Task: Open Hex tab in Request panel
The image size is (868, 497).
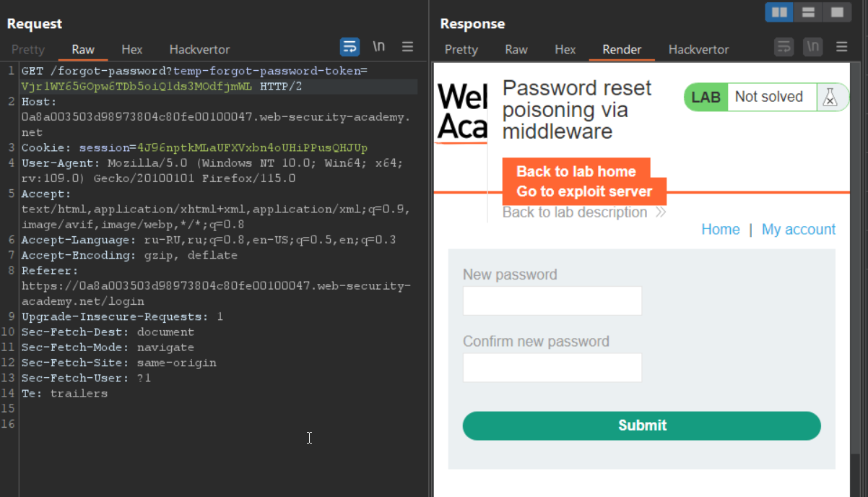Action: coord(132,50)
